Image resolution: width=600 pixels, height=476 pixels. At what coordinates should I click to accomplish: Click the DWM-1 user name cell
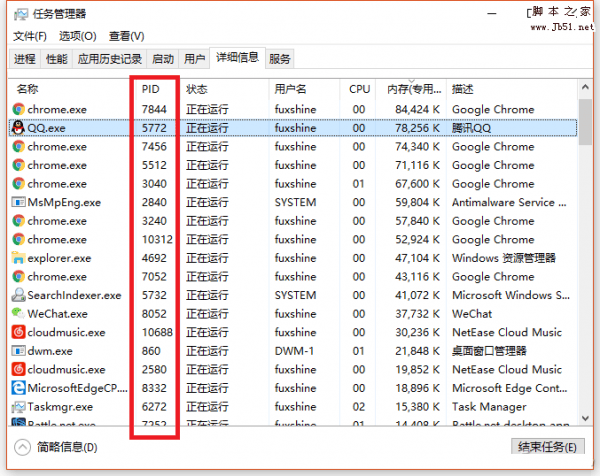294,351
